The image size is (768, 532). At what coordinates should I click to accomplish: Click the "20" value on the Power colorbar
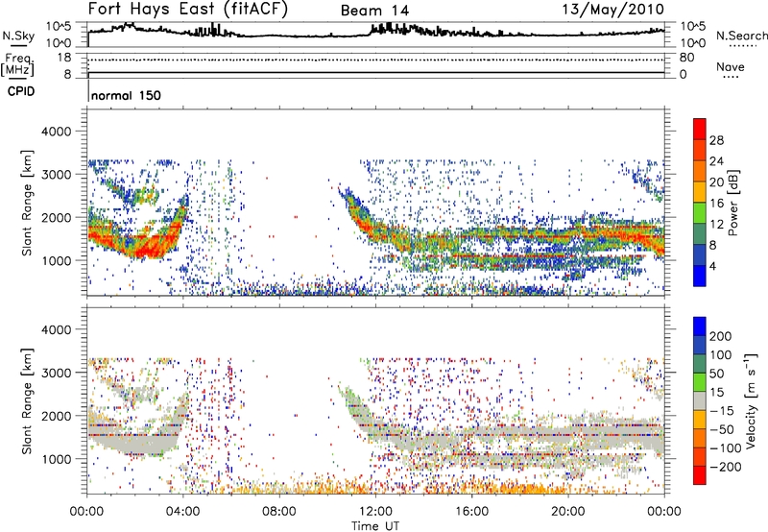tap(716, 182)
